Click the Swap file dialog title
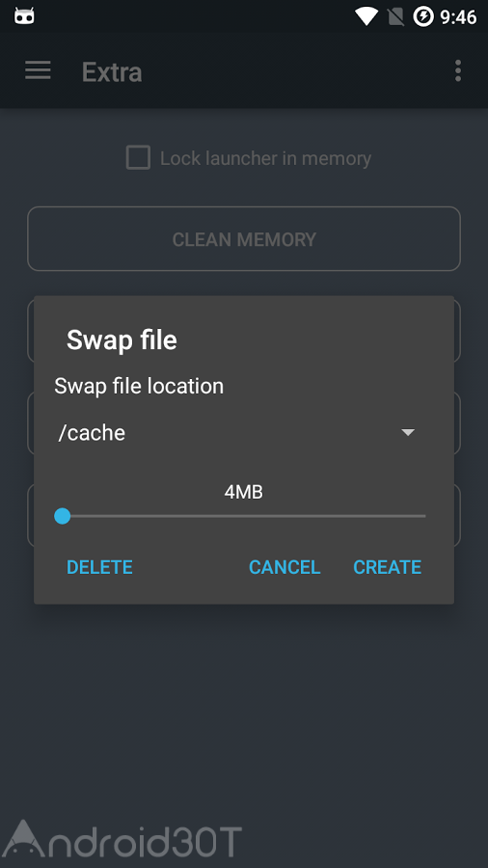 [122, 339]
